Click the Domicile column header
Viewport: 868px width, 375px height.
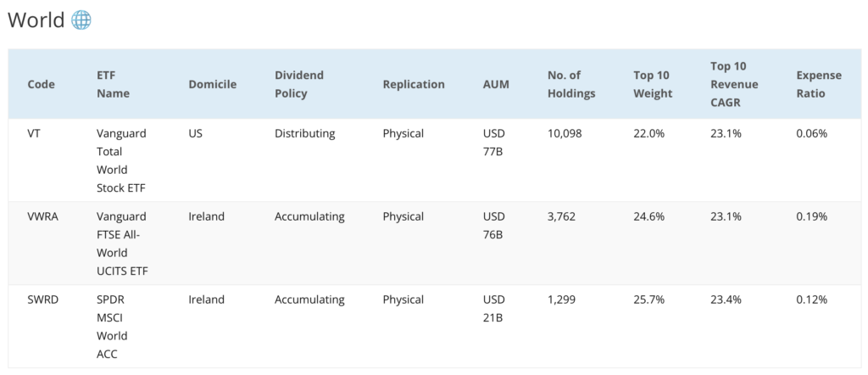click(213, 84)
